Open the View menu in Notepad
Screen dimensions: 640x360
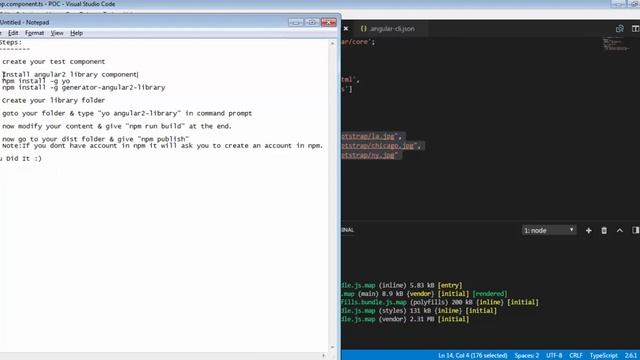[57, 33]
